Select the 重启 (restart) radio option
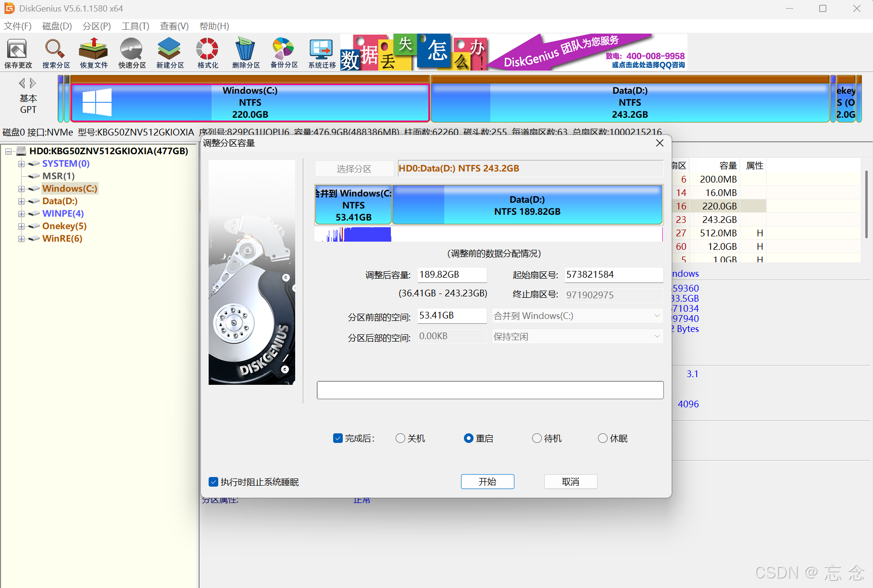Viewport: 873px width, 588px height. (x=468, y=438)
